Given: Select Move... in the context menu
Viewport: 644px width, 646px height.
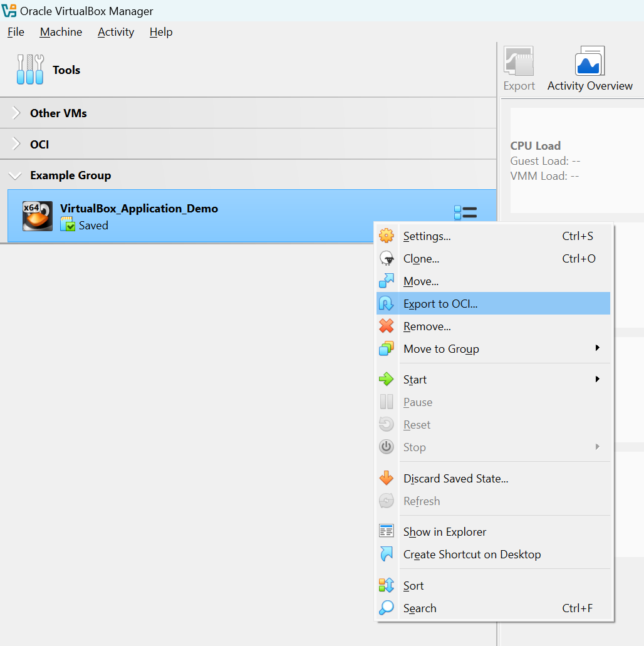Looking at the screenshot, I should [493, 281].
